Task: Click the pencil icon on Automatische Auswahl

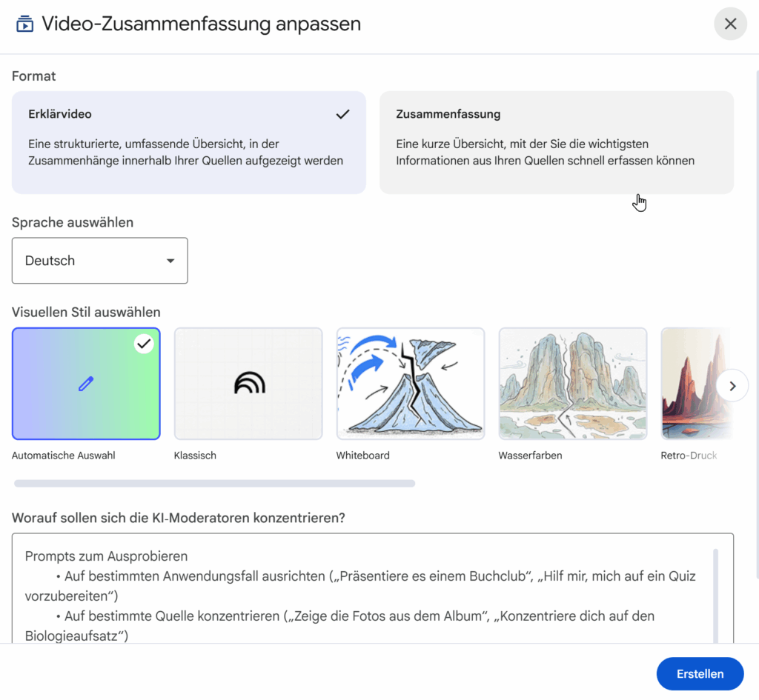Action: click(x=86, y=384)
